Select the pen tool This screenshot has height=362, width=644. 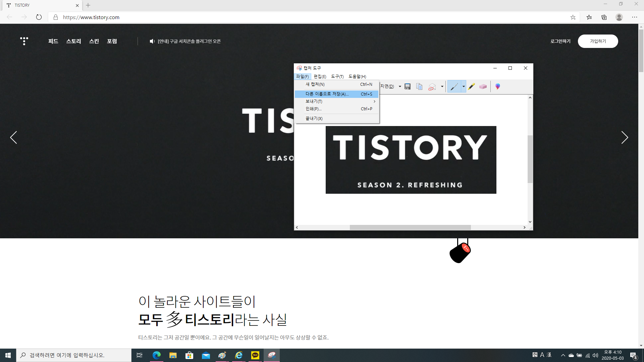coord(454,86)
